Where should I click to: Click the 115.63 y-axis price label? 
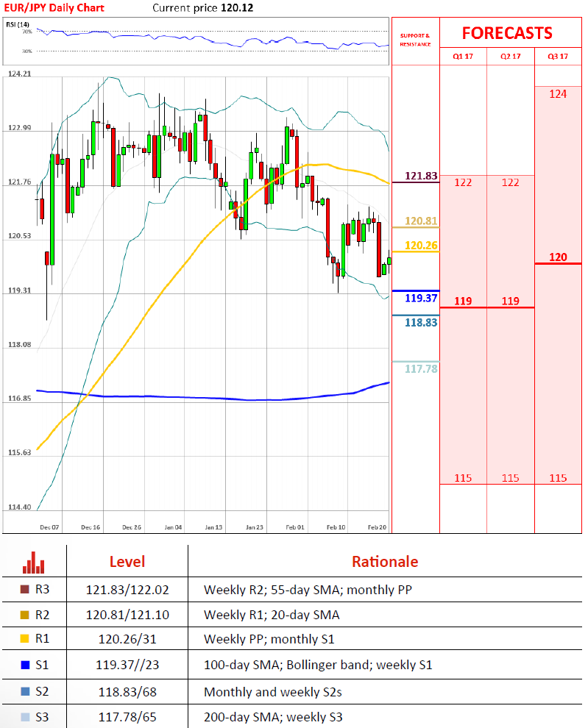20,452
